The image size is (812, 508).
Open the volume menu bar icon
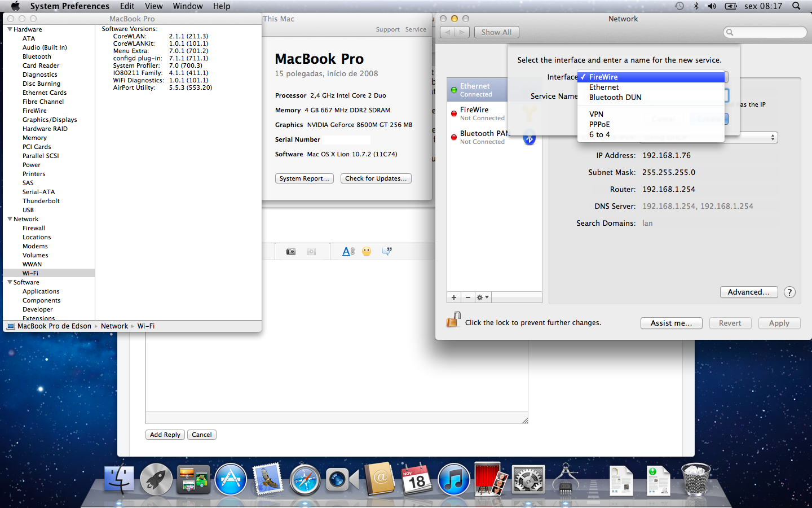pyautogui.click(x=712, y=6)
